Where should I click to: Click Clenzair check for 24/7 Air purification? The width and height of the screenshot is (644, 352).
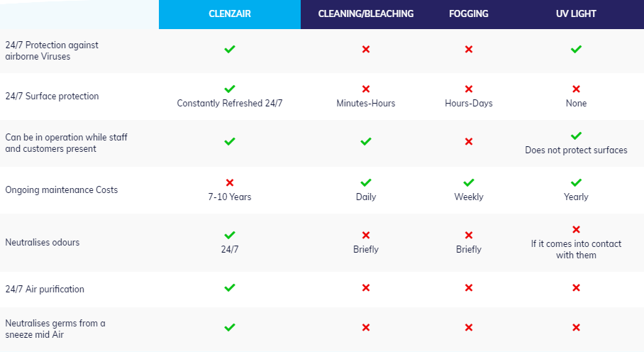[230, 287]
